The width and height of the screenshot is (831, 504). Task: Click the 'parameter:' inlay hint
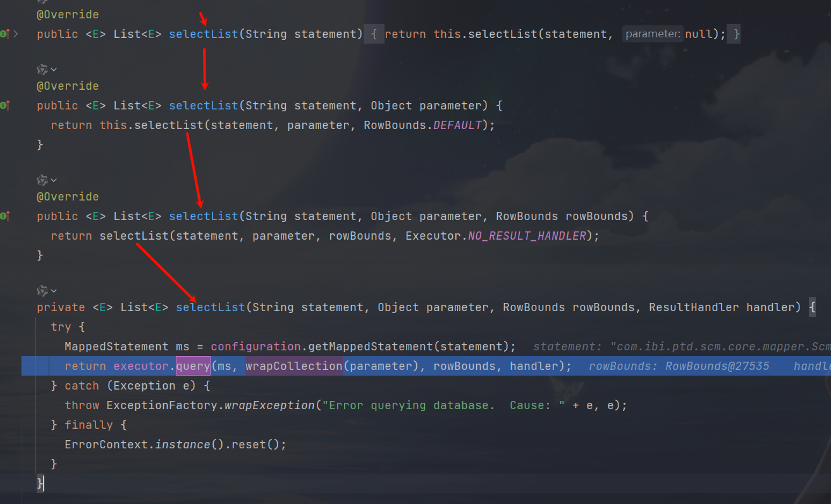653,34
